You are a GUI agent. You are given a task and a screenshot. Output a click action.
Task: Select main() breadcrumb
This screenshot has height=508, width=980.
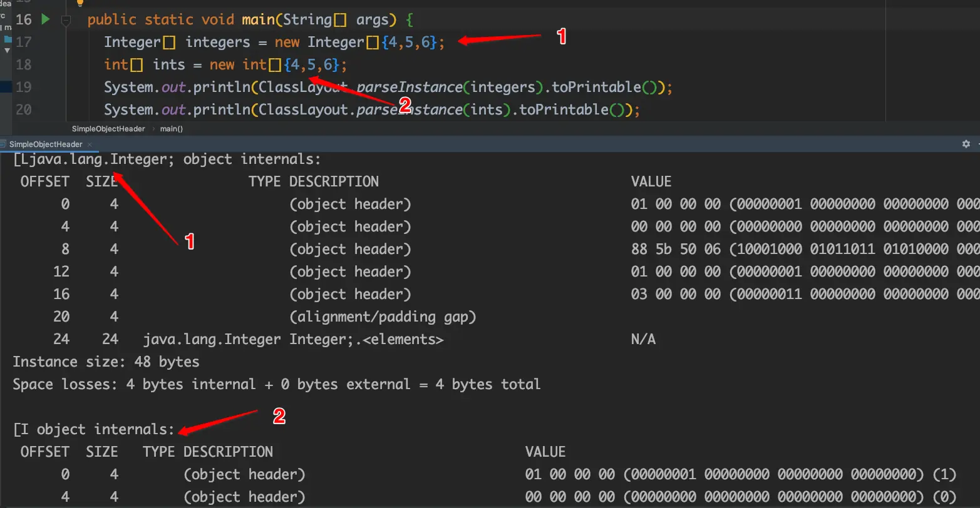click(172, 129)
